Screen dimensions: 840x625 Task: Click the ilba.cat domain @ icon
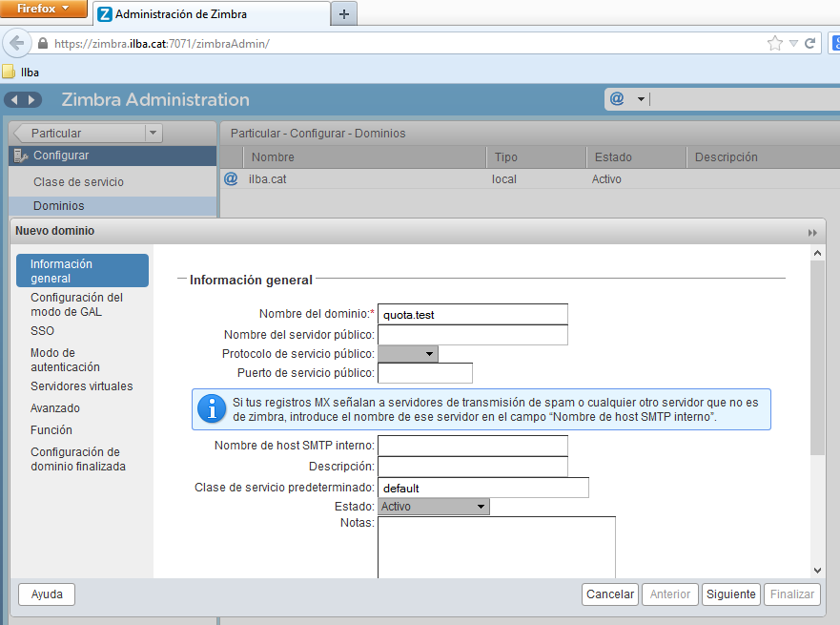231,178
